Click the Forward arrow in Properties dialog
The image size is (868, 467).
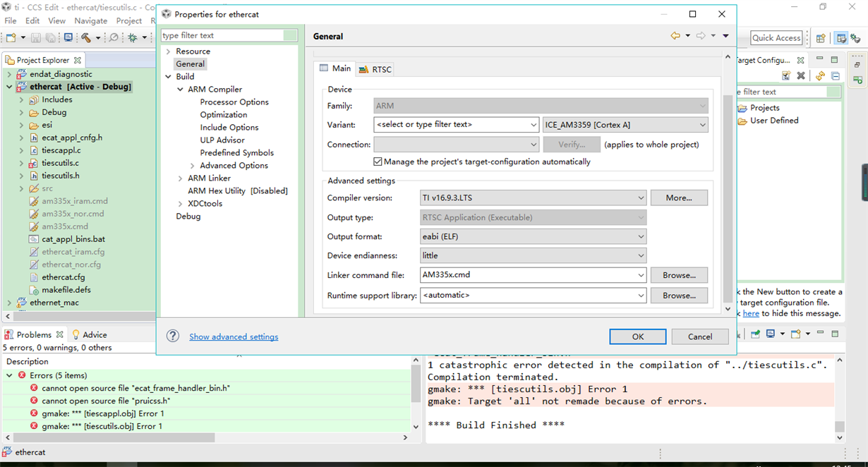coord(701,36)
